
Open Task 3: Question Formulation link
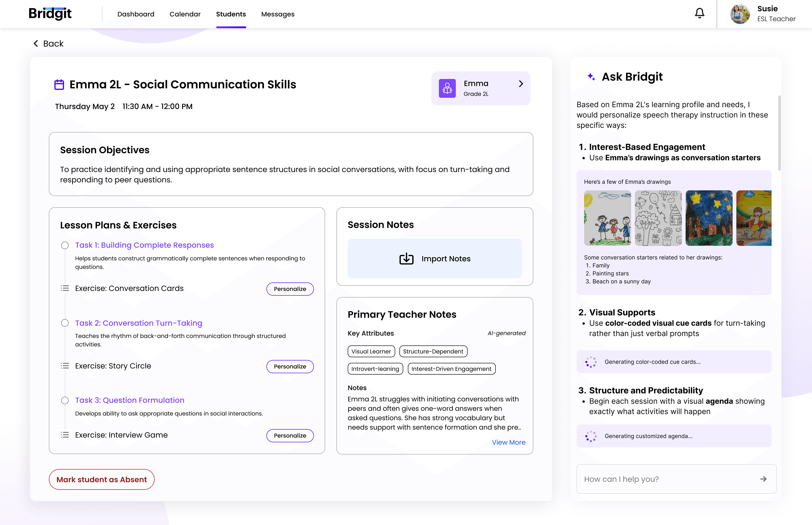click(130, 400)
